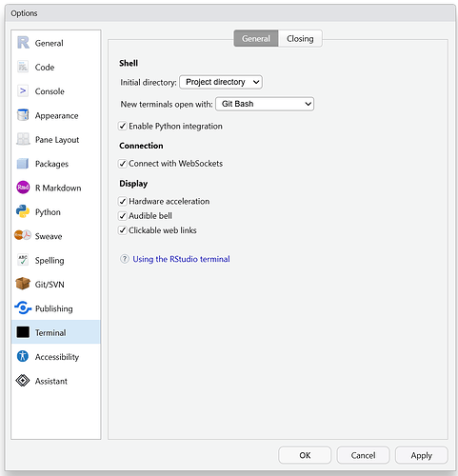Confirm settings with the OK button
The image size is (458, 476).
[x=305, y=455]
